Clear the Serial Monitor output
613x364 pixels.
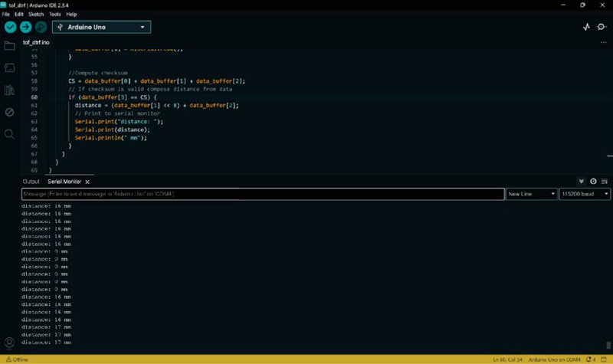tap(605, 182)
